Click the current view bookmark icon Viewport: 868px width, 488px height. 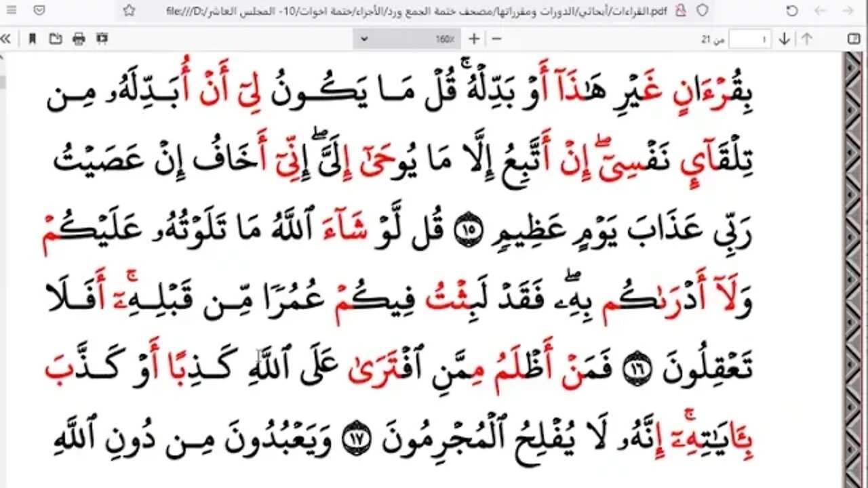click(x=32, y=39)
